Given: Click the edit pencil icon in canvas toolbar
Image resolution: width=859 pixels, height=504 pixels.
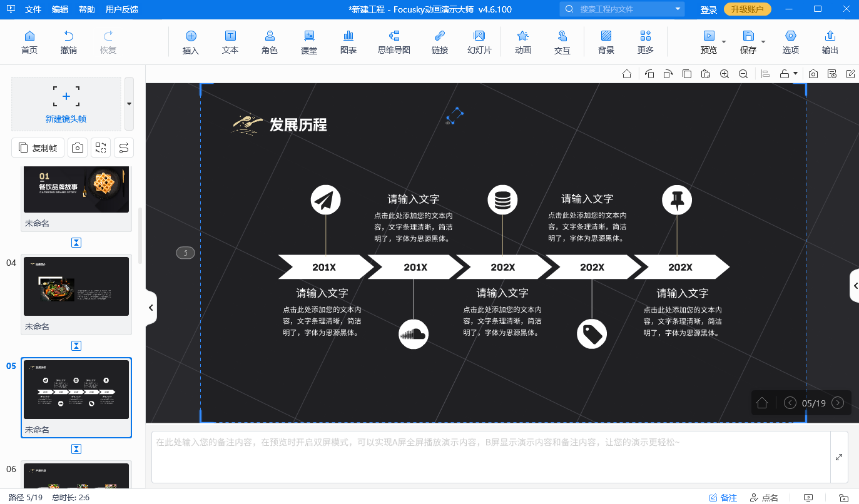Looking at the screenshot, I should click(851, 74).
